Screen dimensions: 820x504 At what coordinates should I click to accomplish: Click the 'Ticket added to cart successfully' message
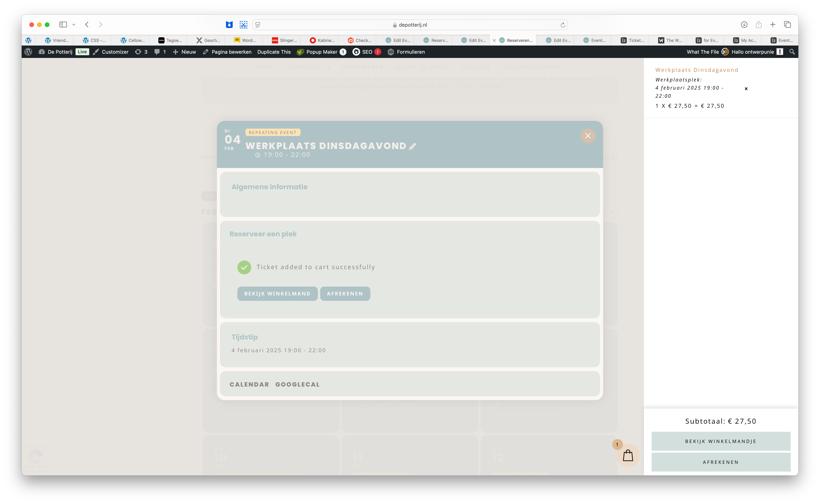click(315, 267)
